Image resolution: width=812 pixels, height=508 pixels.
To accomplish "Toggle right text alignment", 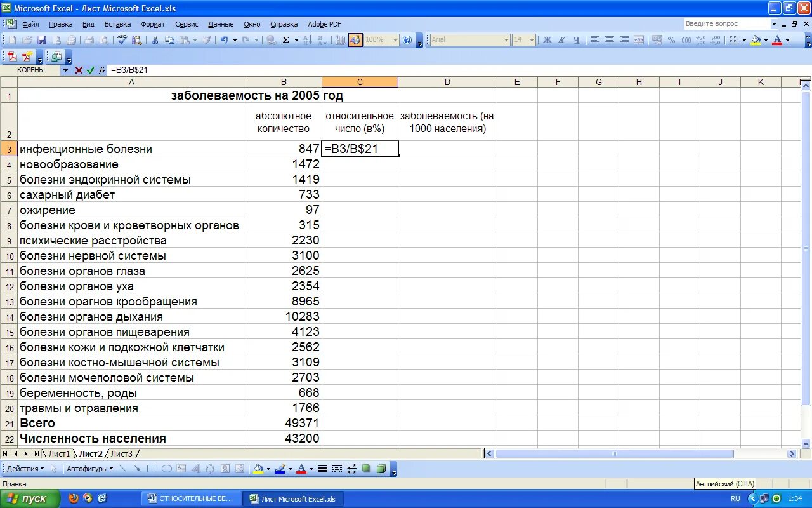I will pyautogui.click(x=624, y=40).
